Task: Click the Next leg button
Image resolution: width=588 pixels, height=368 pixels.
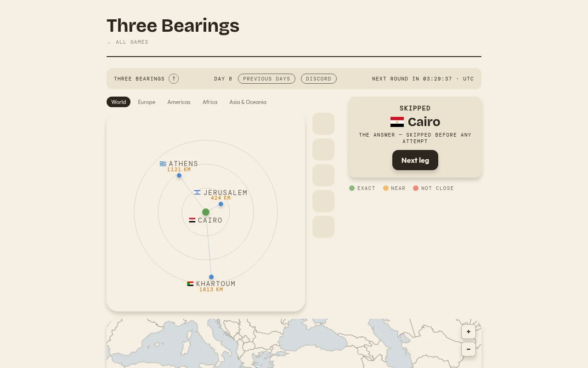Action: (x=415, y=160)
